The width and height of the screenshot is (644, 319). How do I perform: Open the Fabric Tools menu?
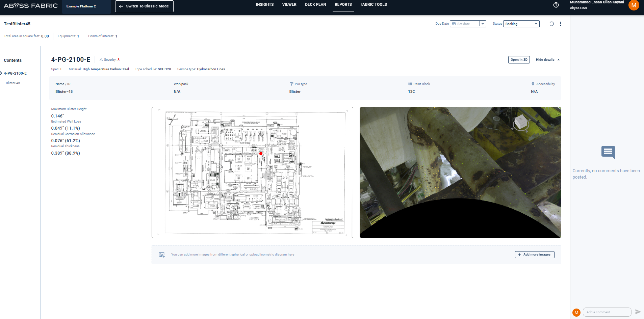[373, 5]
